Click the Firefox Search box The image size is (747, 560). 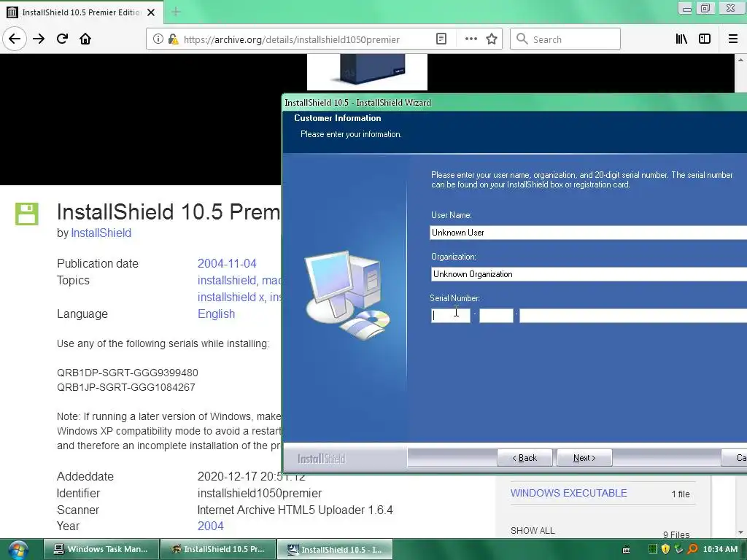click(565, 39)
